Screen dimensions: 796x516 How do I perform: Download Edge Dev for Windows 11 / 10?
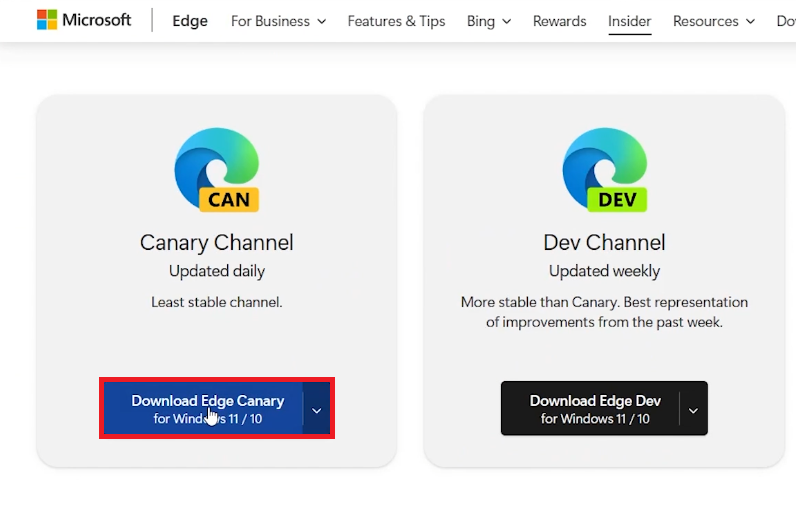tap(590, 408)
